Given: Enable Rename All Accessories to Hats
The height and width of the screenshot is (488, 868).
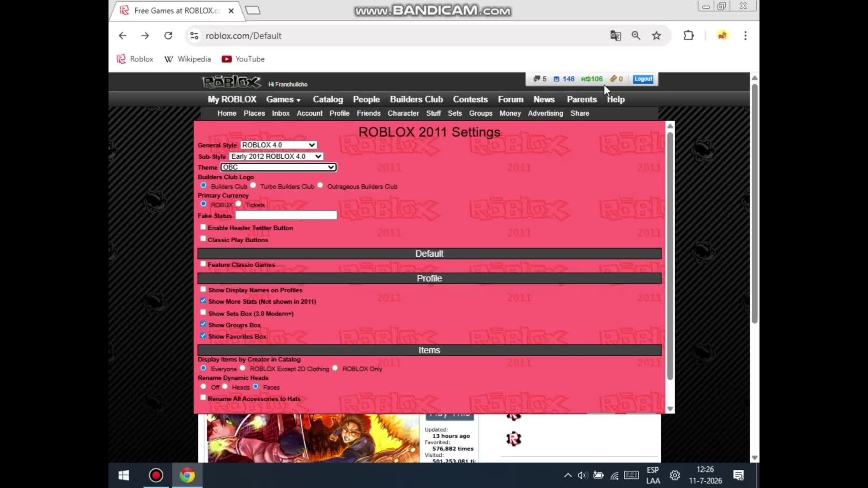Looking at the screenshot, I should pos(203,398).
